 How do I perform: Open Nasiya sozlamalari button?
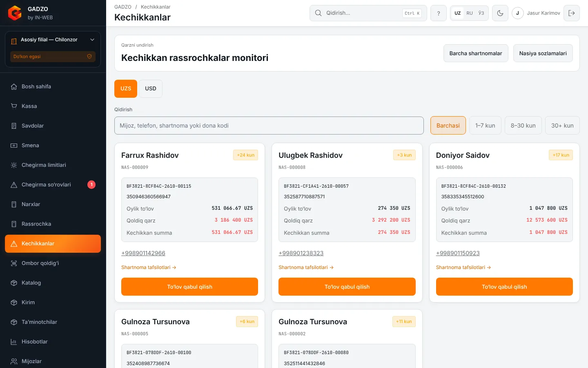pyautogui.click(x=543, y=53)
